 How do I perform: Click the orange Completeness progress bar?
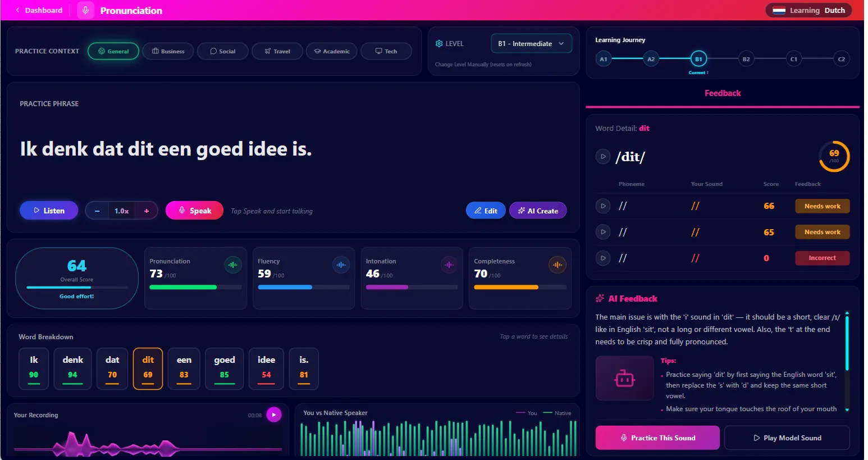(520, 287)
